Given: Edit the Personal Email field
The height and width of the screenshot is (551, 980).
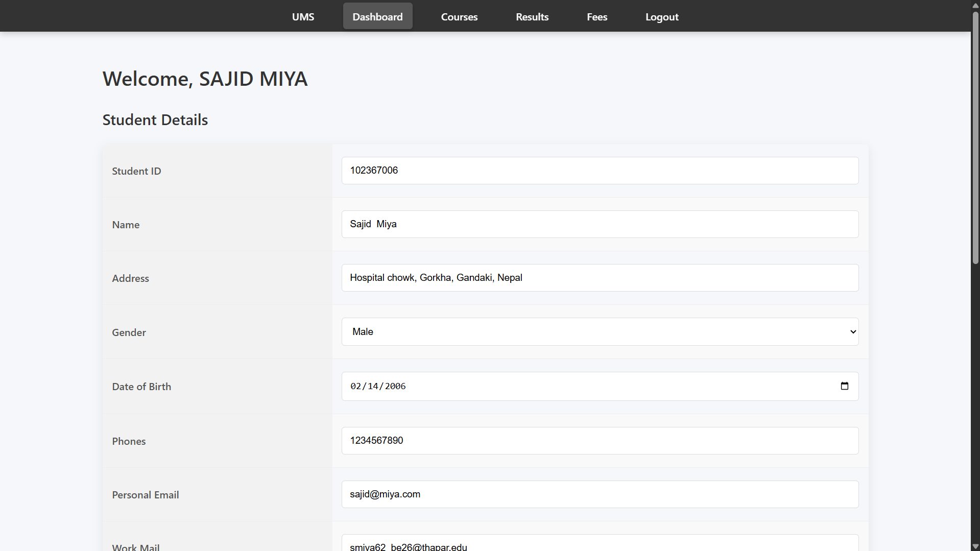Looking at the screenshot, I should tap(600, 494).
